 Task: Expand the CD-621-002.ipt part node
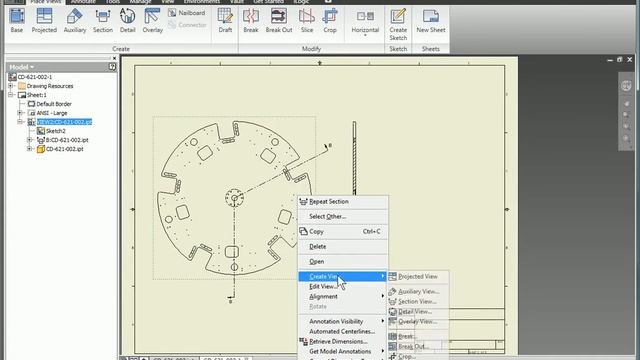tap(29, 149)
